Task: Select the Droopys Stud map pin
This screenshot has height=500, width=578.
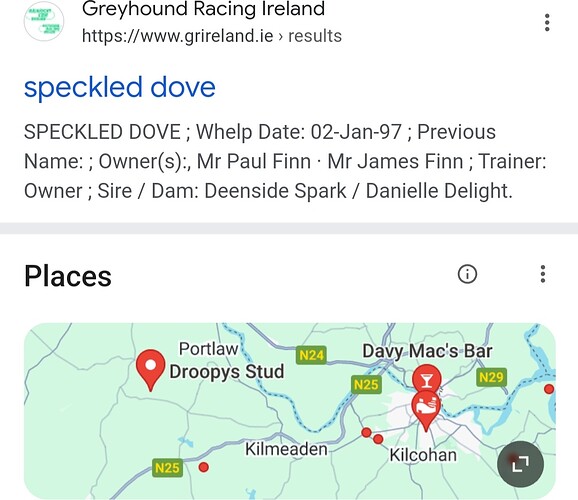Action: point(150,370)
